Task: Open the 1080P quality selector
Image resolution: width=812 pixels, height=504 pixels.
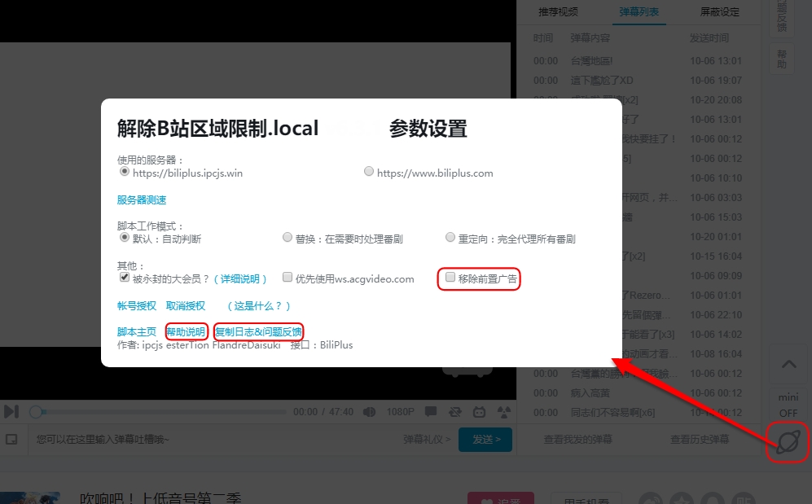Action: click(400, 412)
